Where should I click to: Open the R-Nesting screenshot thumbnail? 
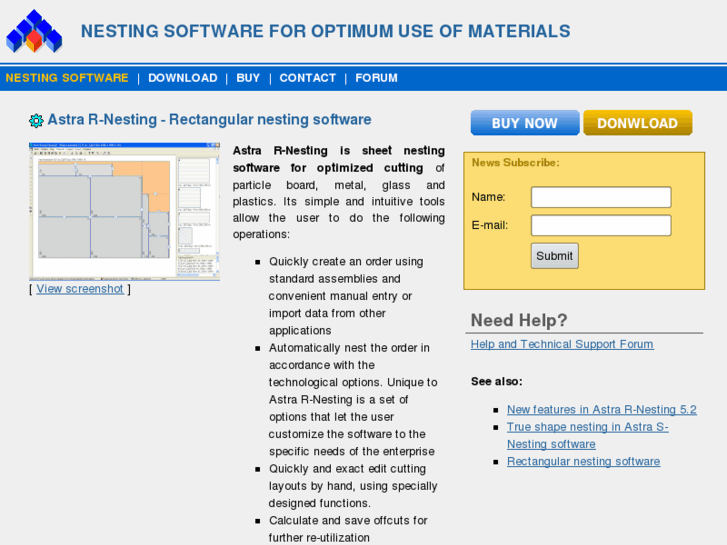[x=124, y=212]
